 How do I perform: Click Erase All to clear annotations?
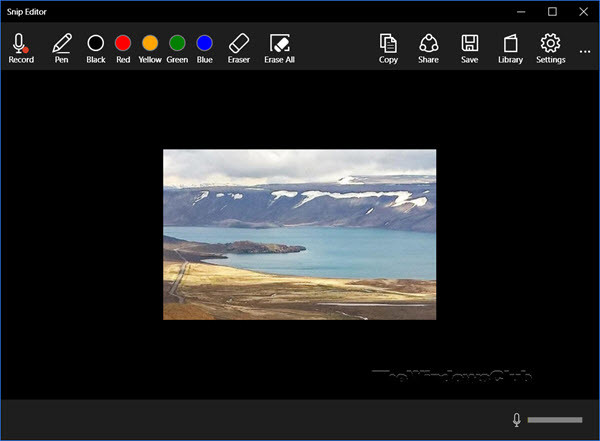coord(279,48)
